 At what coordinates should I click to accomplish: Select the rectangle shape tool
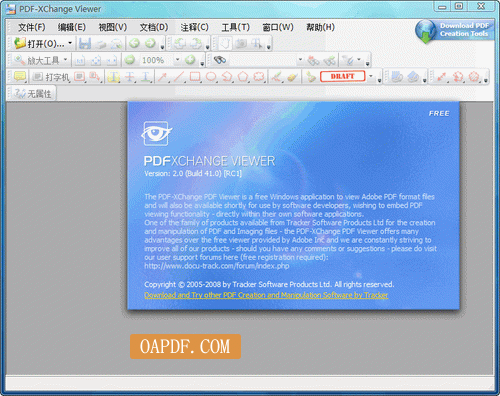tap(195, 77)
